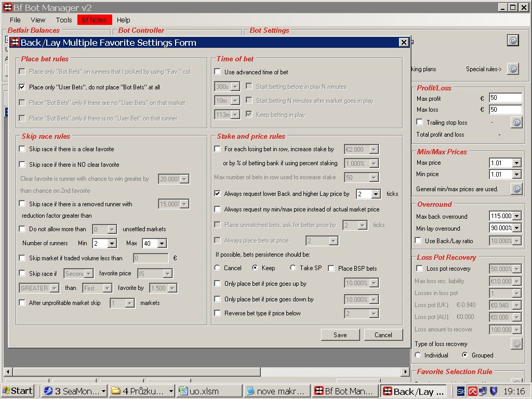Screen dimensions: 532x399
Task: Check Use Back/Lay ratio
Action: point(418,241)
